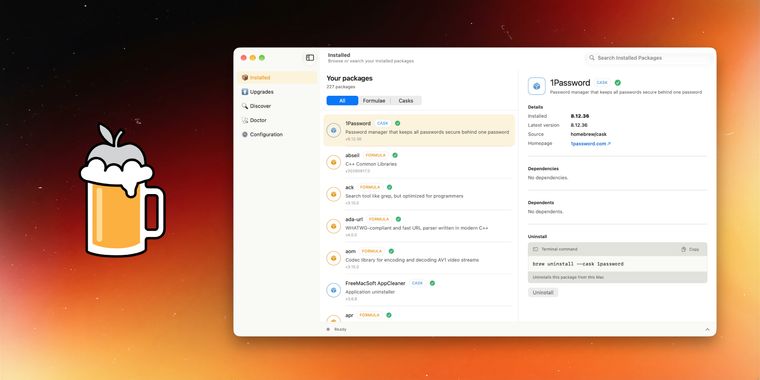Click green check badge beside ack
This screenshot has height=380, width=760.
click(389, 187)
